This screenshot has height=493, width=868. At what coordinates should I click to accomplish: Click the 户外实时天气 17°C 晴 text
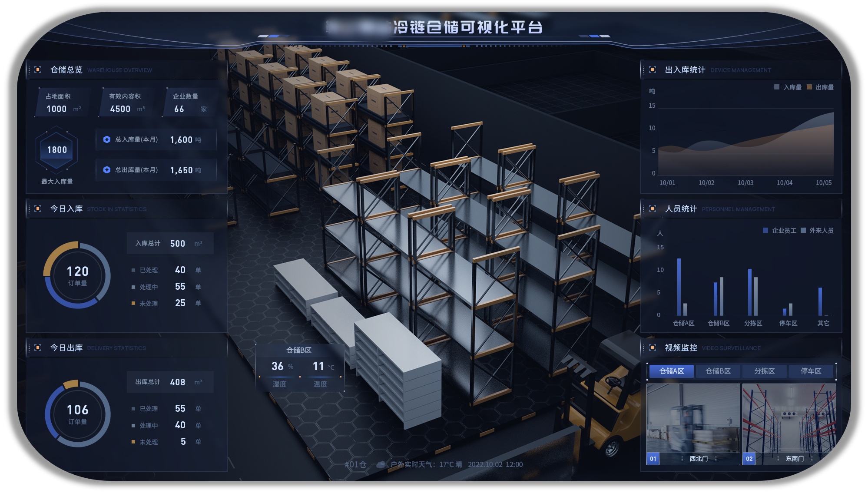coord(426,464)
